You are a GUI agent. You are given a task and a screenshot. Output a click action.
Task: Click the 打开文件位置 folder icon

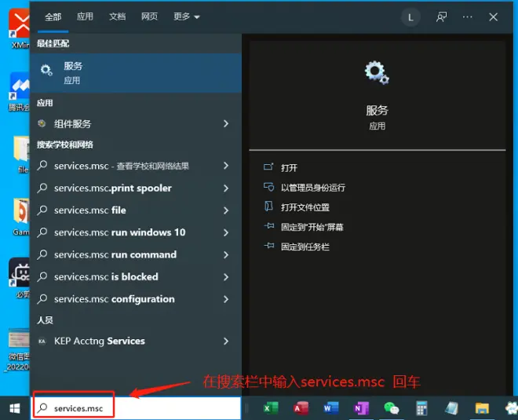[x=268, y=206]
